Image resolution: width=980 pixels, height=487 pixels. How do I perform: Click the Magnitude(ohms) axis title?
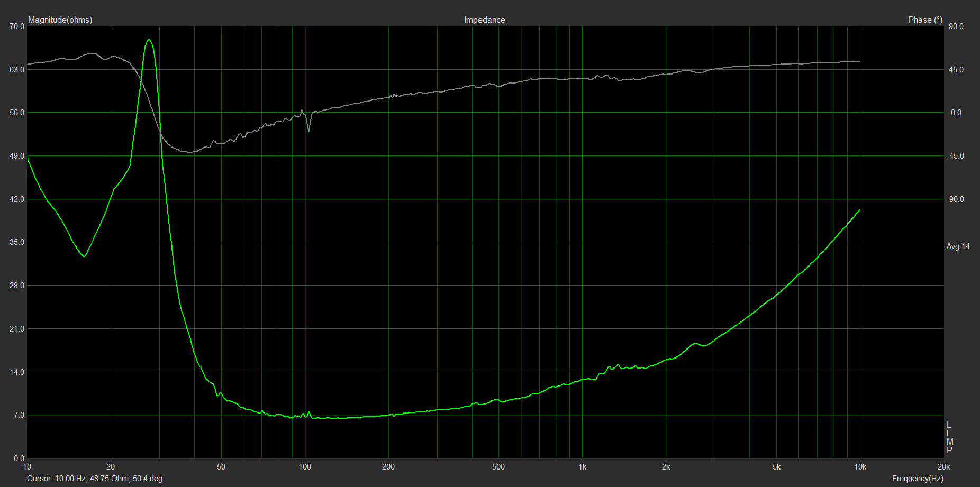tap(60, 20)
